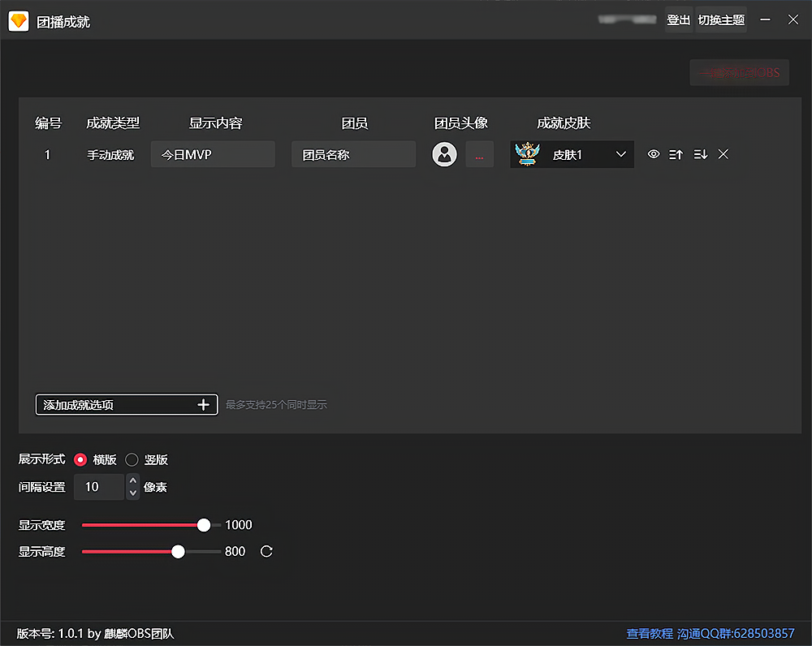Click the 今日MVP display content field
The image size is (812, 646).
213,154
